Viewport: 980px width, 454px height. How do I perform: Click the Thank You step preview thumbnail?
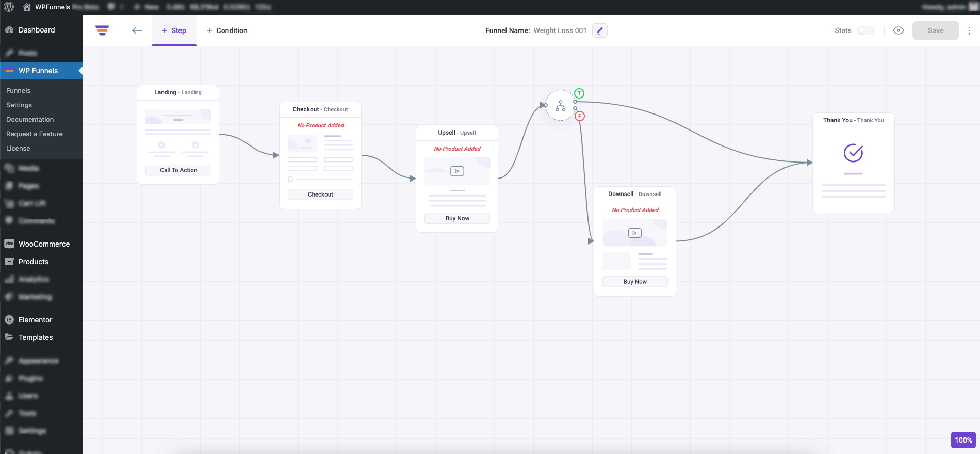(x=853, y=170)
